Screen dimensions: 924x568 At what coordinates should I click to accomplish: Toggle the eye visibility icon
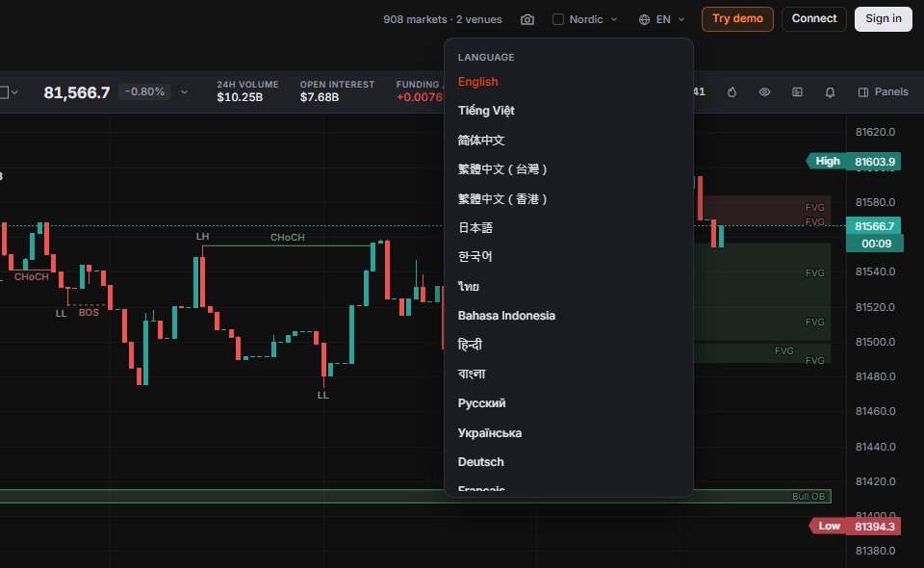point(764,91)
